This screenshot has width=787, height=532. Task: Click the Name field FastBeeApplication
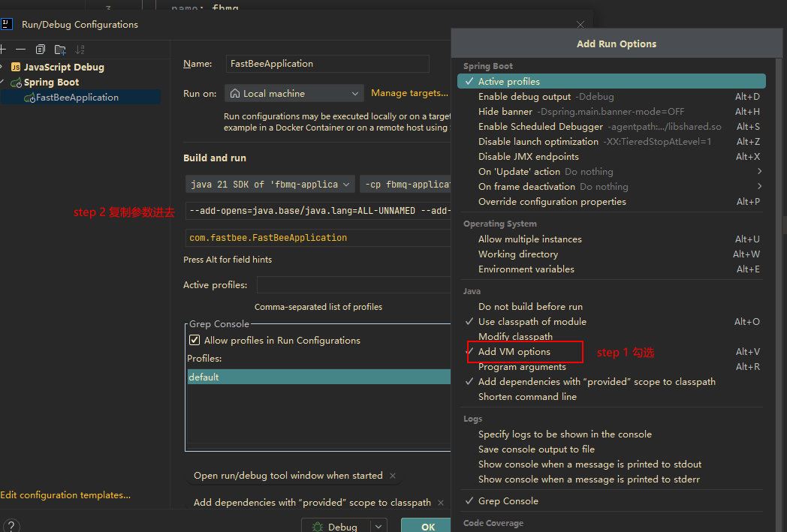click(327, 64)
